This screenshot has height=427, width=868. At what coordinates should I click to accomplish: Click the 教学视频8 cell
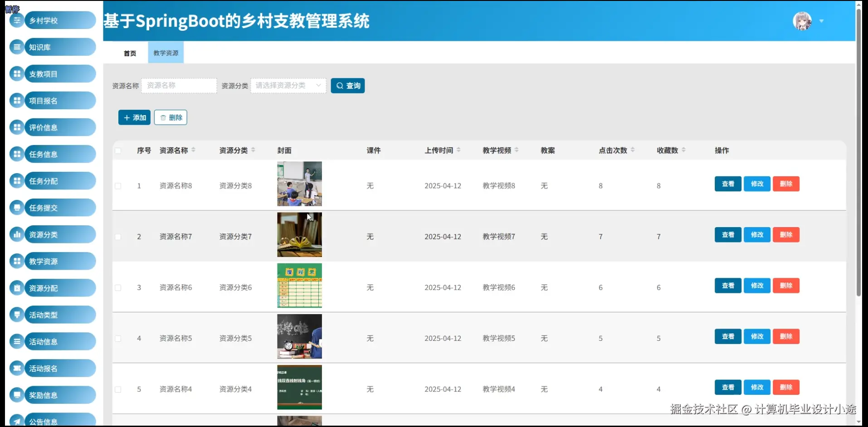[x=499, y=186]
